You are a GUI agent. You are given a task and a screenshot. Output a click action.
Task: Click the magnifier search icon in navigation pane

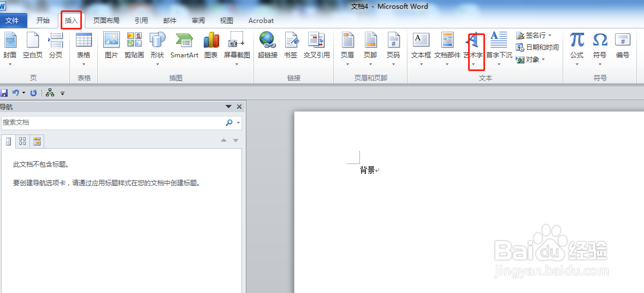click(x=229, y=122)
